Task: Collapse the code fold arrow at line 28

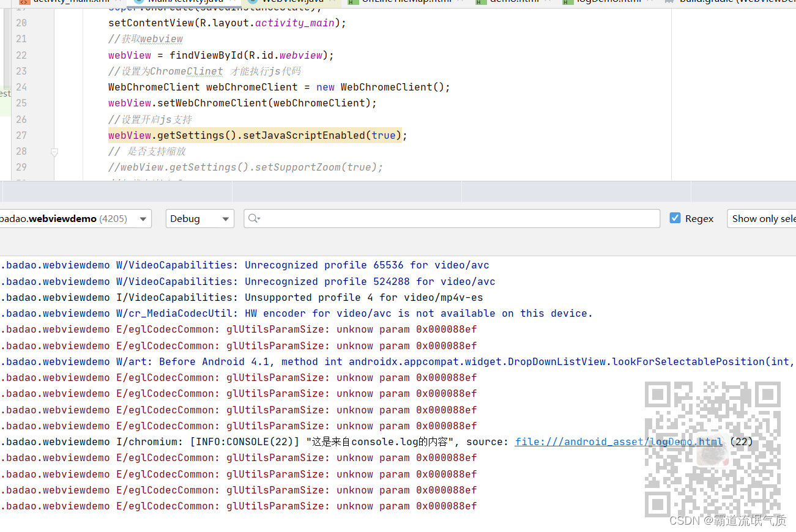Action: click(54, 151)
